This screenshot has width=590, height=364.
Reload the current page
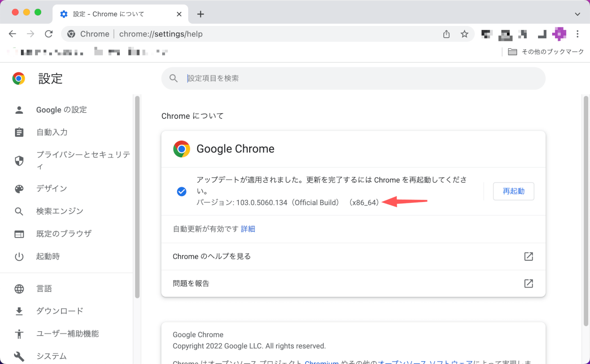(49, 34)
